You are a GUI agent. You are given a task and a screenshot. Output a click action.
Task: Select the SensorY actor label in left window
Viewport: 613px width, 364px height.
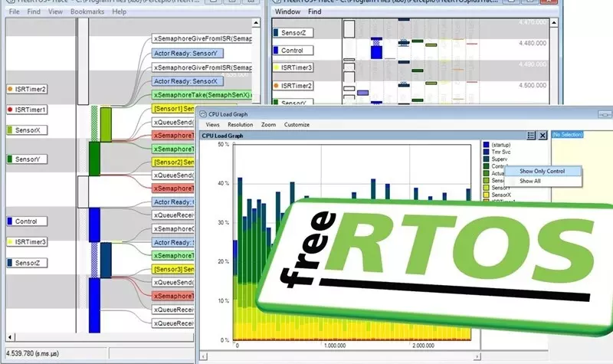pyautogui.click(x=27, y=159)
